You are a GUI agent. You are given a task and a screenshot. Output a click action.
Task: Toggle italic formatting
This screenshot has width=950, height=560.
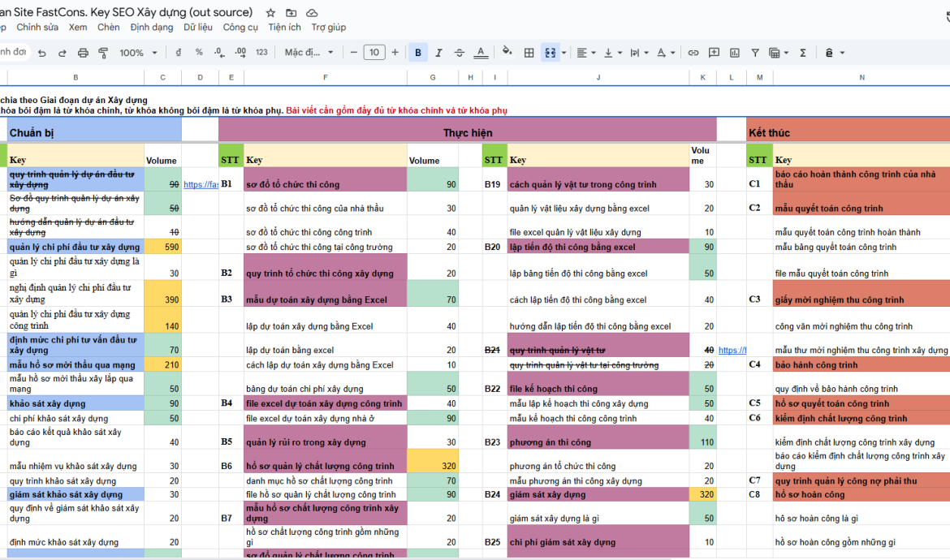point(438,53)
